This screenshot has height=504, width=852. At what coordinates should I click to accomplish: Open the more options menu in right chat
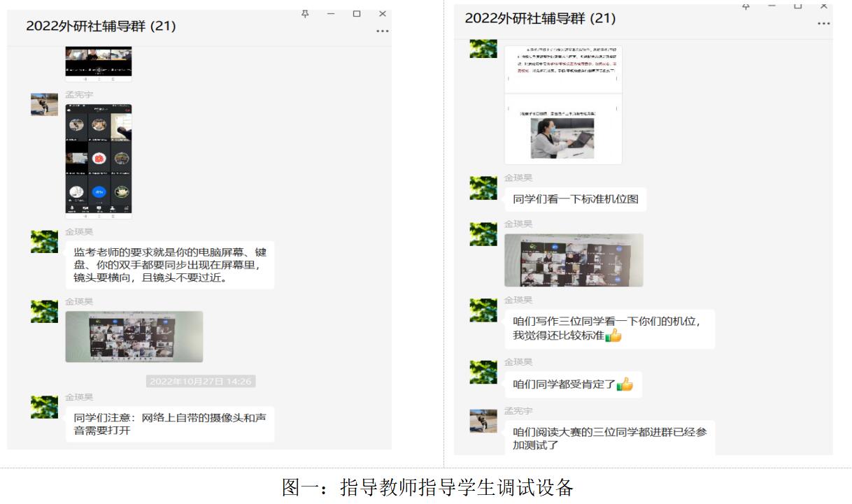point(823,23)
